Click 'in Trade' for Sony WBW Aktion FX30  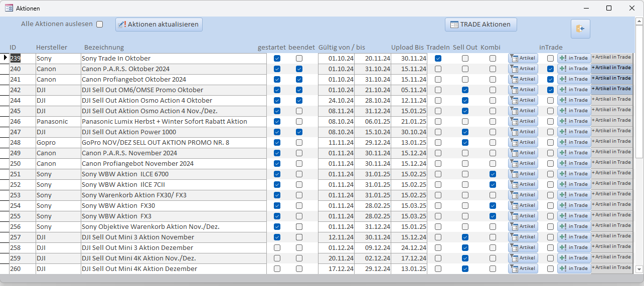click(x=574, y=205)
